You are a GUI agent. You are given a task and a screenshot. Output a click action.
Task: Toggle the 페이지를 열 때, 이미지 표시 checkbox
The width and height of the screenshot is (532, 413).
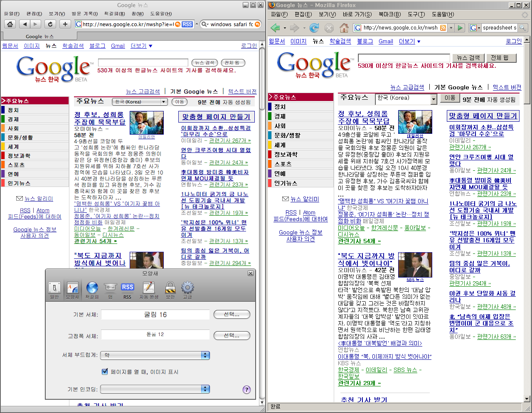click(x=105, y=371)
